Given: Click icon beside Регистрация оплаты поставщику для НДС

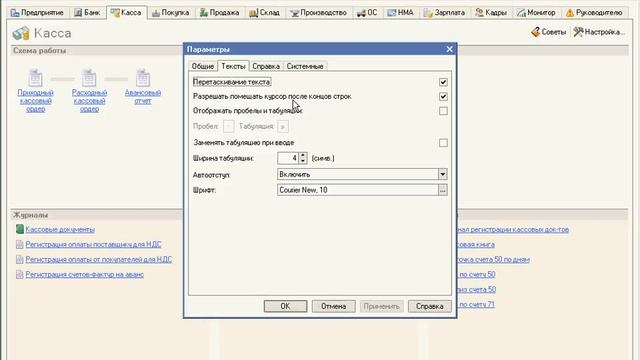Looking at the screenshot, I should tap(20, 244).
